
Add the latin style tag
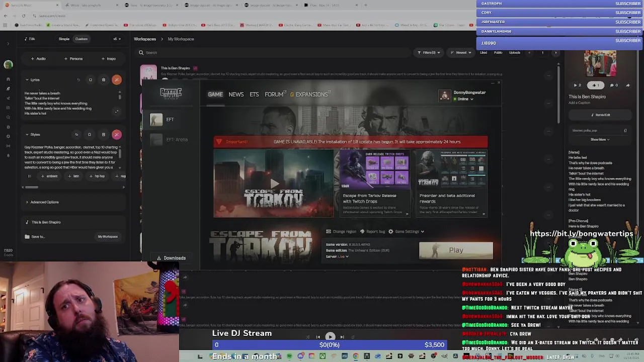point(74,176)
